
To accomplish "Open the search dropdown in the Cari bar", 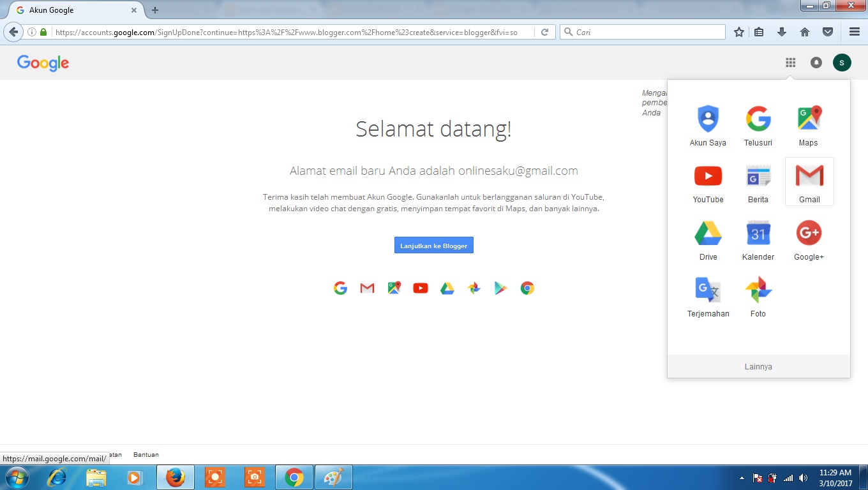I will coord(569,31).
